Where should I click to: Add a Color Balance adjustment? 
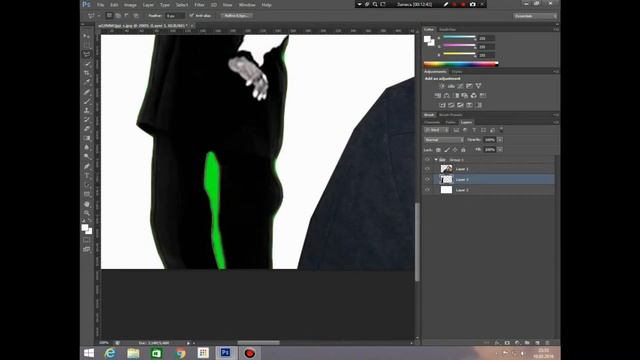[447, 96]
